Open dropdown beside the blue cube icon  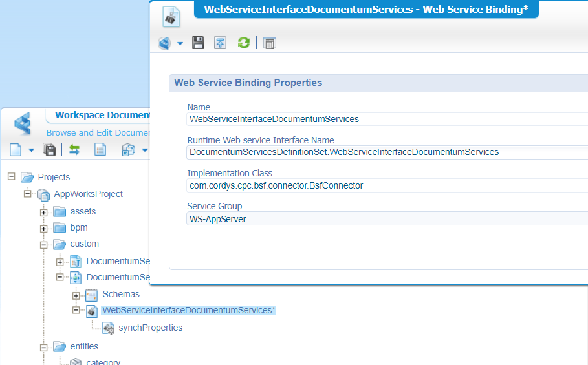tap(180, 44)
